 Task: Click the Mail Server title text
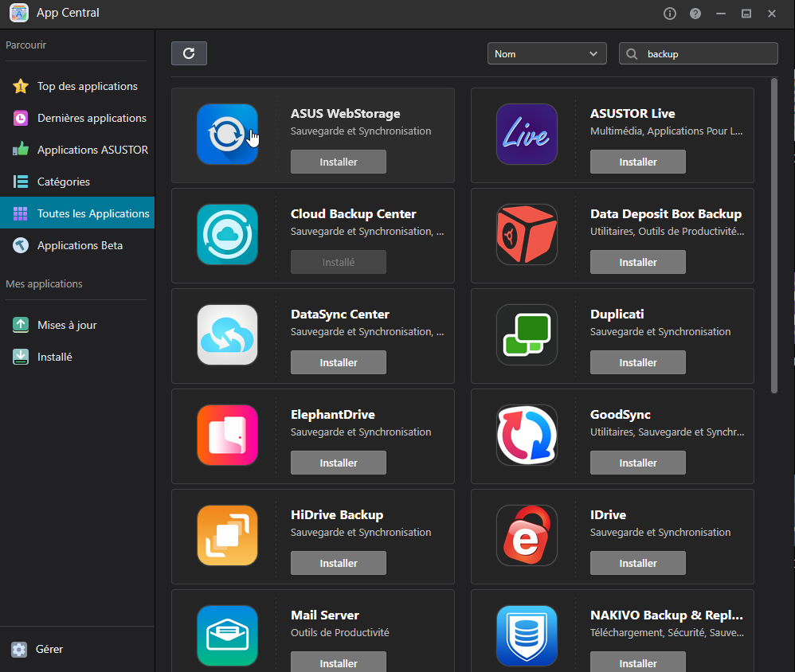[x=325, y=615]
